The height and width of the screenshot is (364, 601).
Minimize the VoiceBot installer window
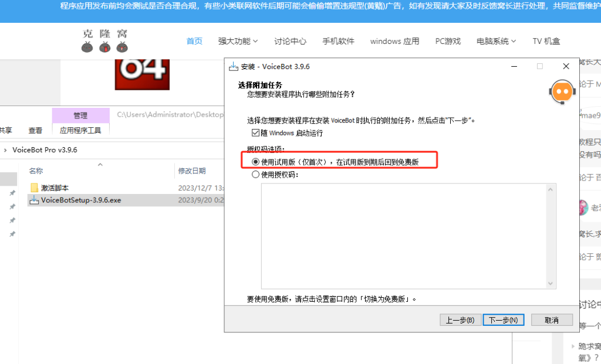coord(514,66)
